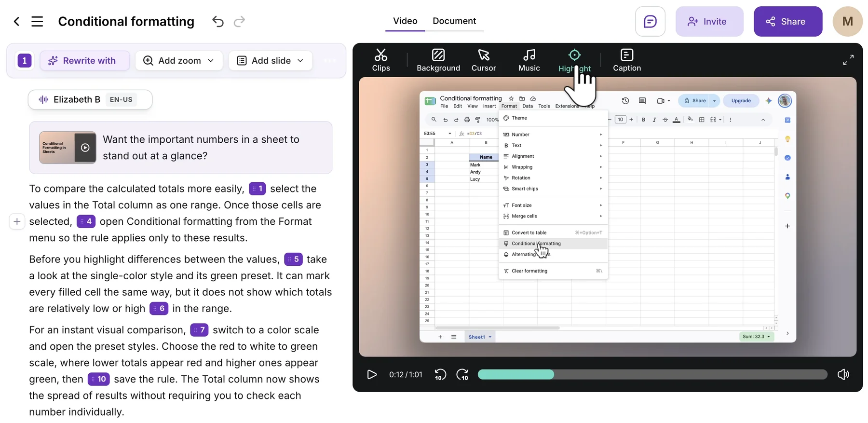Click the video progress bar

click(x=652, y=375)
